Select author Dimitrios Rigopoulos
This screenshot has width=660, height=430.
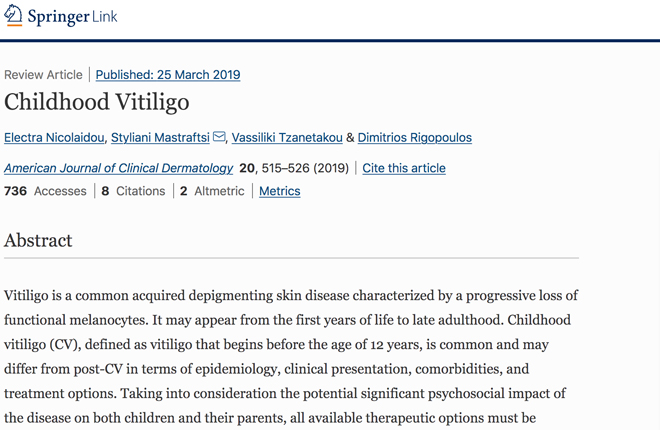(x=415, y=138)
